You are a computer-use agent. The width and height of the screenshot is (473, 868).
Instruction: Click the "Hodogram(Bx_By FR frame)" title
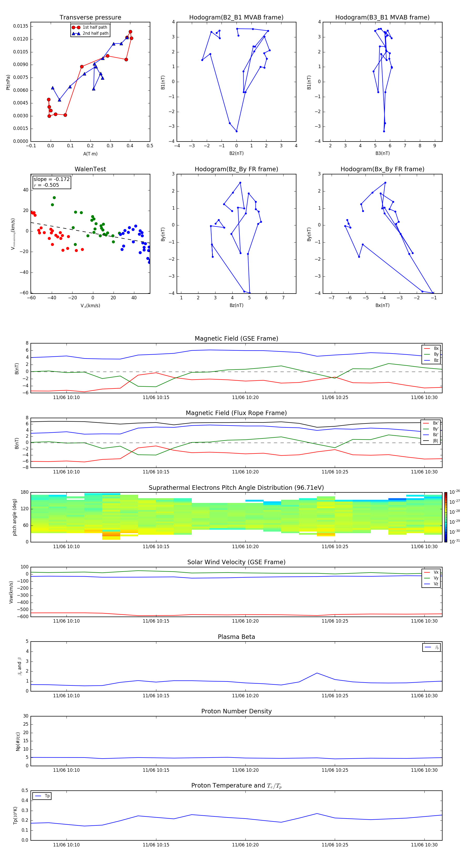(382, 169)
